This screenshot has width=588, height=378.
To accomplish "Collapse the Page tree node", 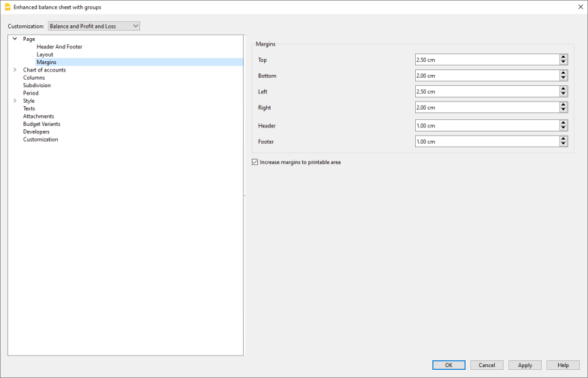I will 14,39.
